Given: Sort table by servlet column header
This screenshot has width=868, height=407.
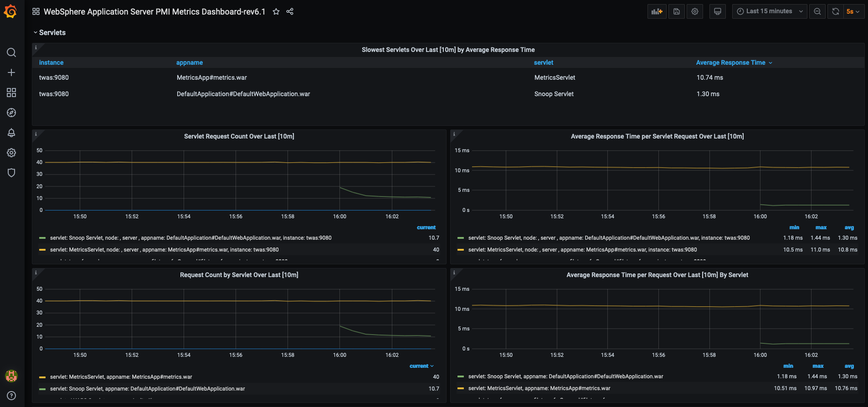Looking at the screenshot, I should click(544, 62).
